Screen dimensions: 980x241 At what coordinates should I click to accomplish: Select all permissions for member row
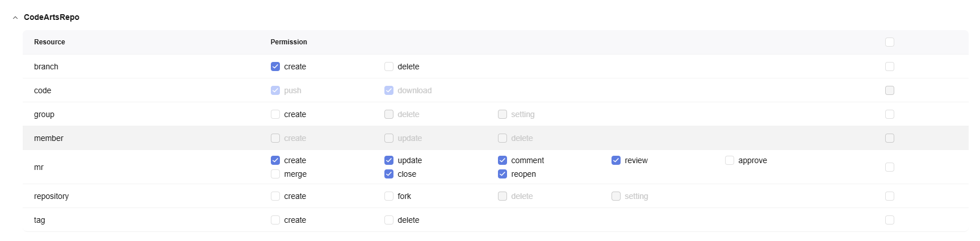click(890, 138)
